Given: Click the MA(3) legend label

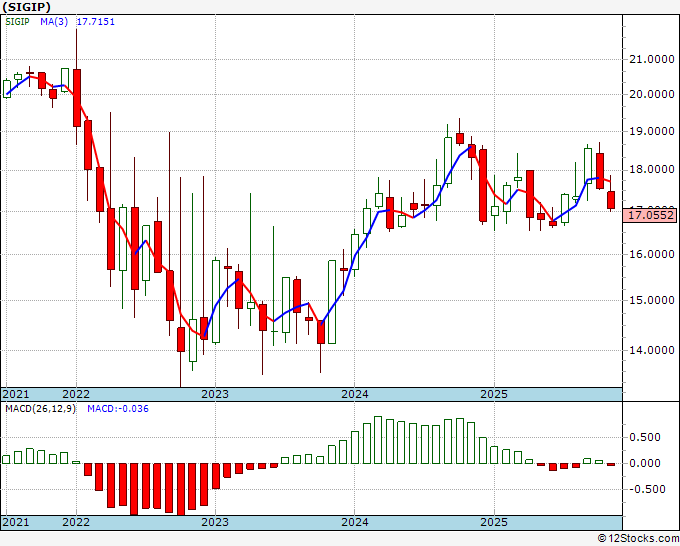Looking at the screenshot, I should 54,21.
